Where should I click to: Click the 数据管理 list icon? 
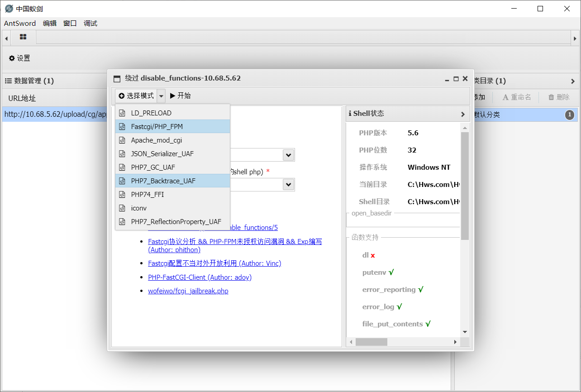(x=8, y=81)
